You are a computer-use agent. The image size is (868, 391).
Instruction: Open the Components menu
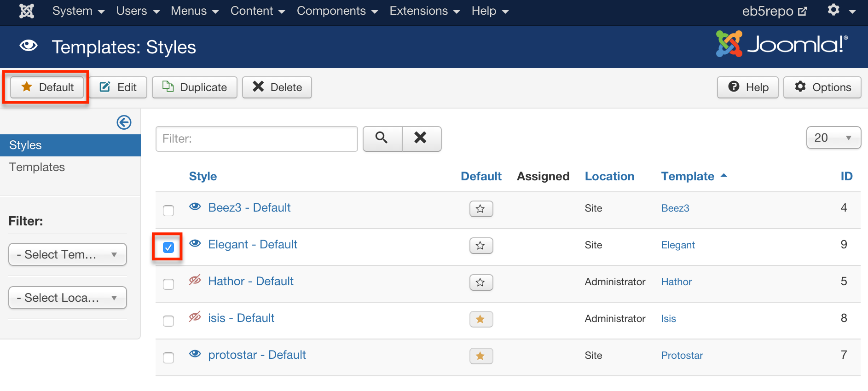pos(337,11)
